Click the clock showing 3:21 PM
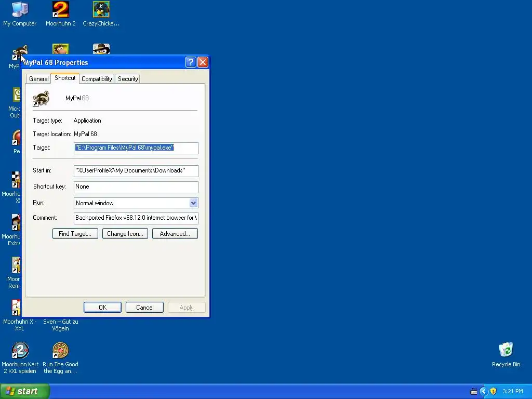This screenshot has width=532, height=399. (x=513, y=391)
